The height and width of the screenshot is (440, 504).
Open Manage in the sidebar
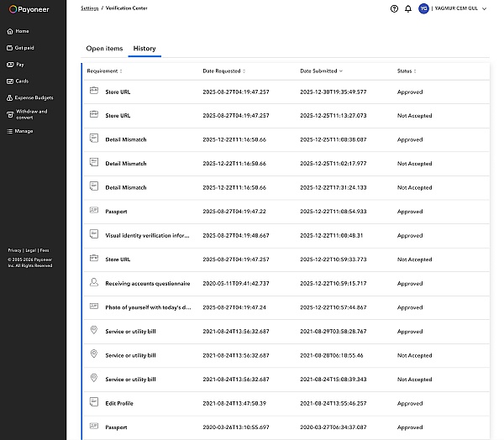[24, 131]
